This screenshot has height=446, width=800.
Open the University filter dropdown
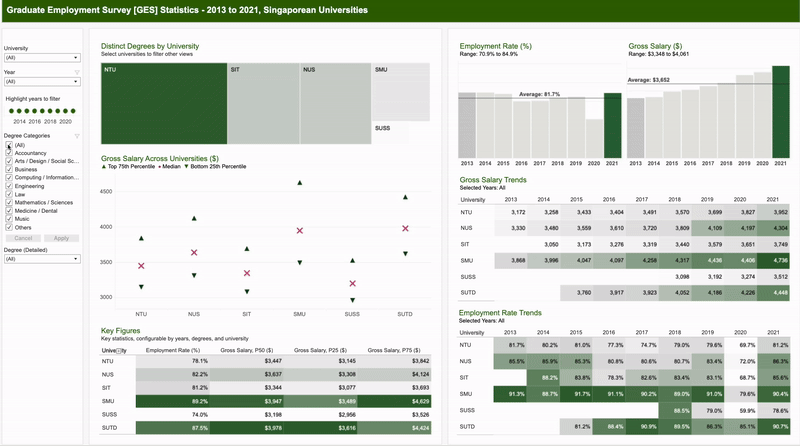click(x=42, y=58)
